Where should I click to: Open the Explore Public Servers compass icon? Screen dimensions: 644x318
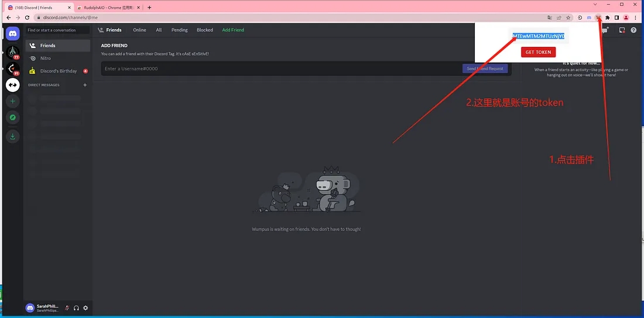click(x=13, y=118)
